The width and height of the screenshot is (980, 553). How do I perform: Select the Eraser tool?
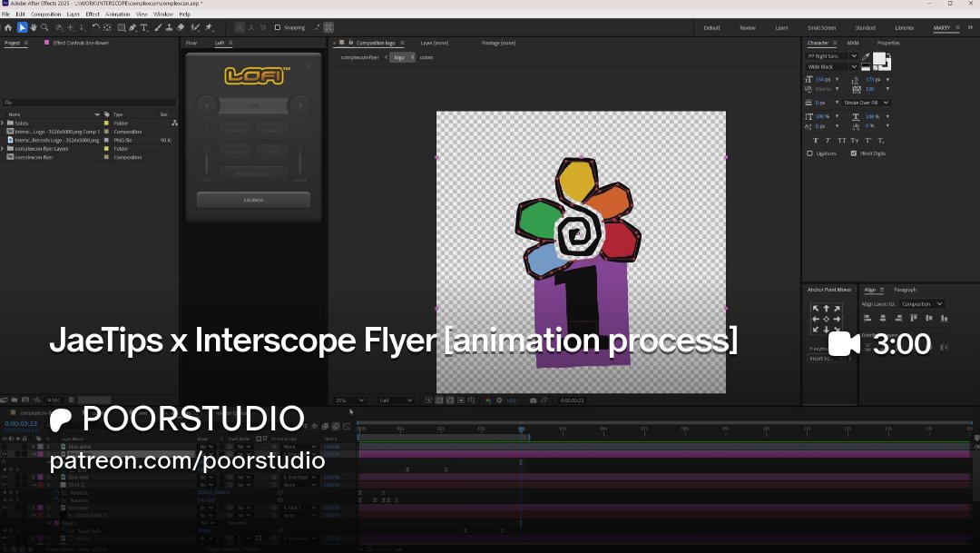(181, 27)
